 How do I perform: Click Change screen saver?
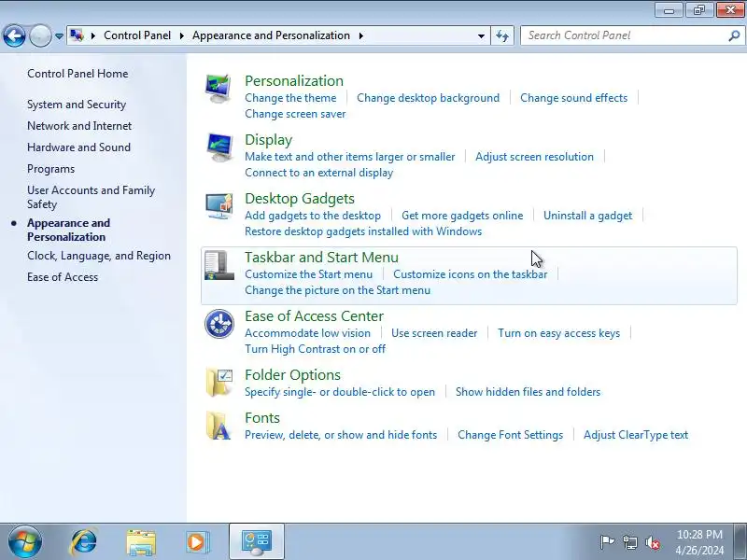[x=295, y=114]
